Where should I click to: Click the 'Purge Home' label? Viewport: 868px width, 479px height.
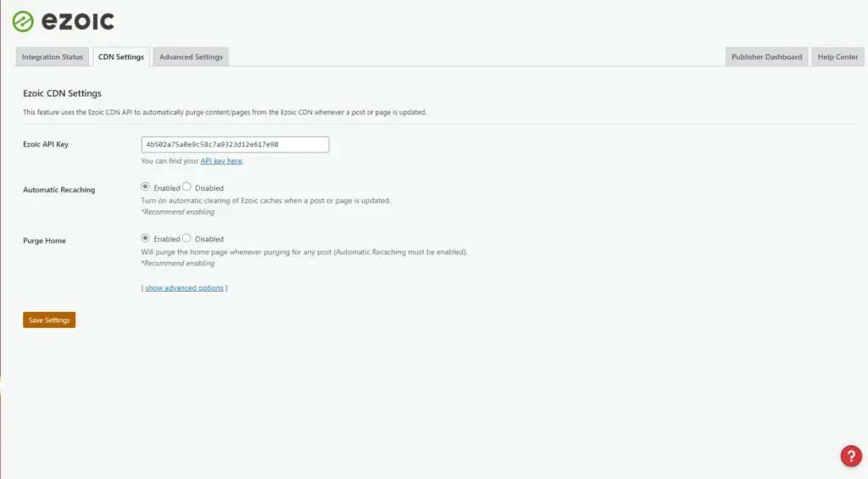pyautogui.click(x=44, y=240)
